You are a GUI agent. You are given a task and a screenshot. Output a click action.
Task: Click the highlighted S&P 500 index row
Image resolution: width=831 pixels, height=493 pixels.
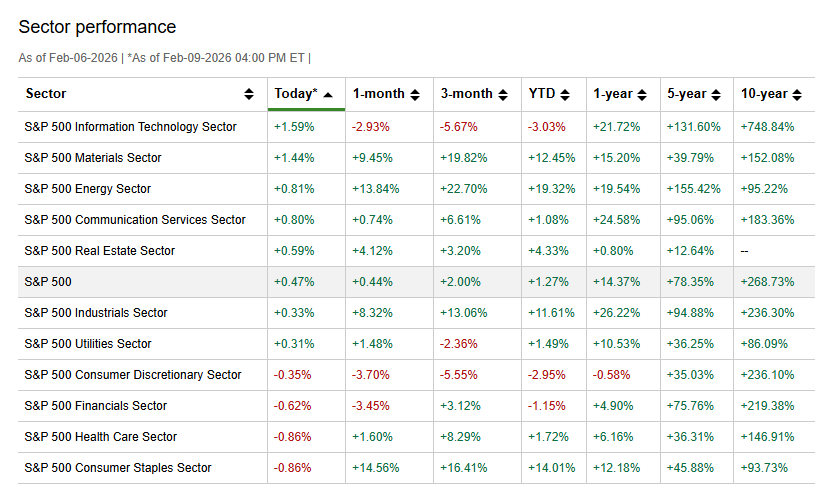pyautogui.click(x=47, y=282)
